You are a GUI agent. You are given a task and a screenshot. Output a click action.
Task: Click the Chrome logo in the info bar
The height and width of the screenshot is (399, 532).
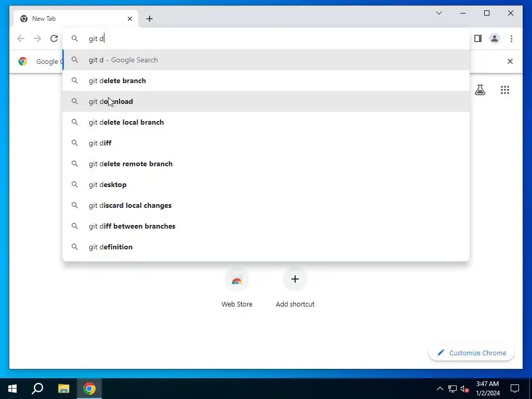pyautogui.click(x=23, y=61)
